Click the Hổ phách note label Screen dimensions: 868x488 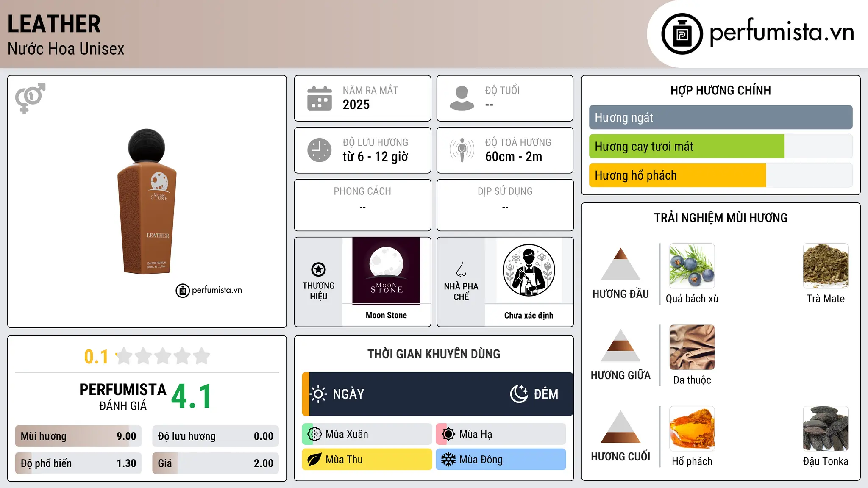click(x=692, y=461)
